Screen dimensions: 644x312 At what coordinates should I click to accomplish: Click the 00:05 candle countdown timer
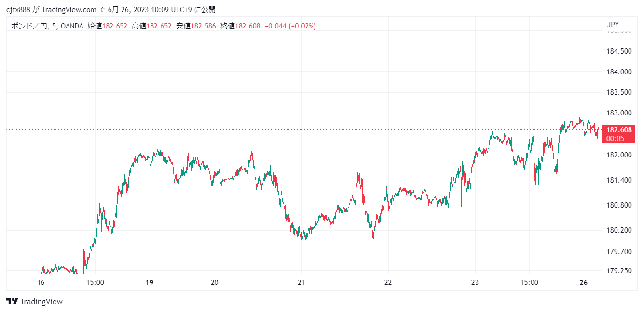tap(615, 139)
